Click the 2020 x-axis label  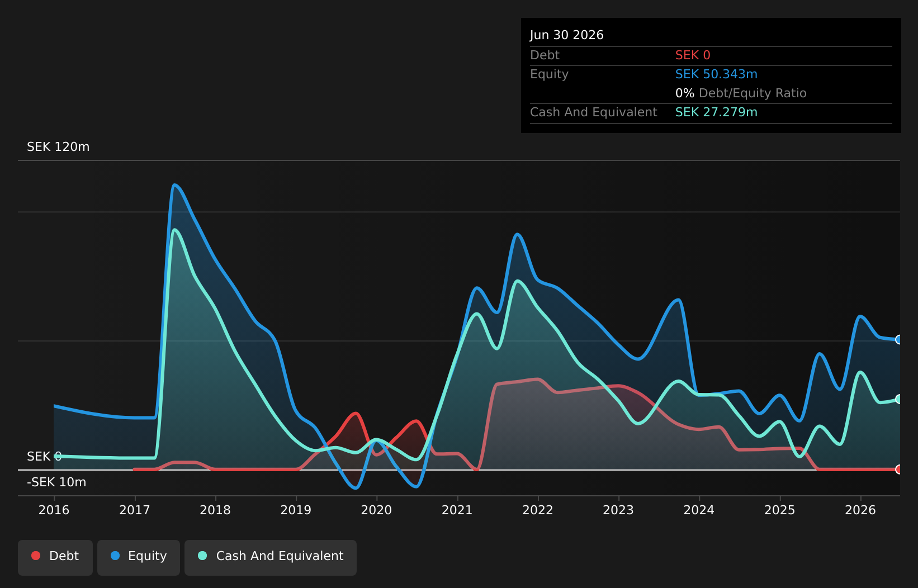377,510
